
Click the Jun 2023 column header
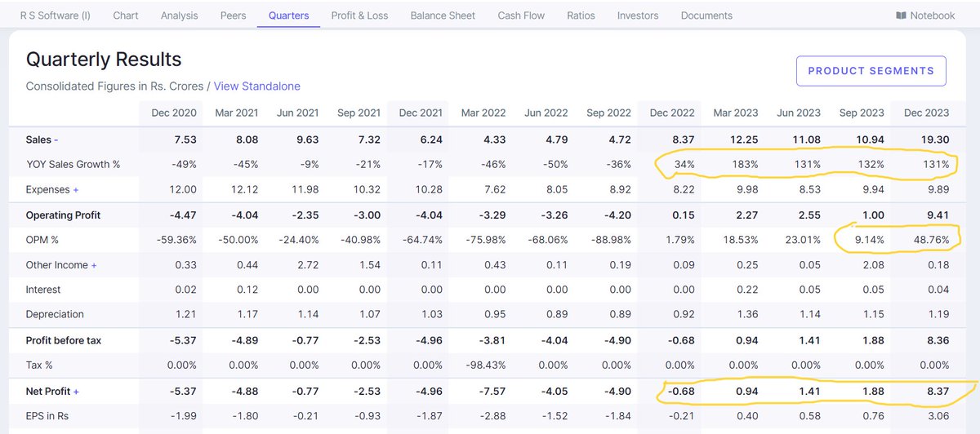799,113
